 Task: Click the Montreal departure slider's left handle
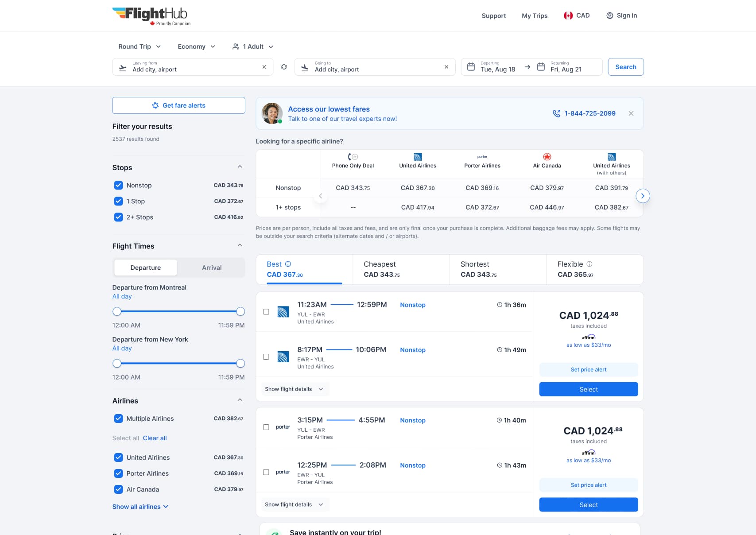click(117, 311)
